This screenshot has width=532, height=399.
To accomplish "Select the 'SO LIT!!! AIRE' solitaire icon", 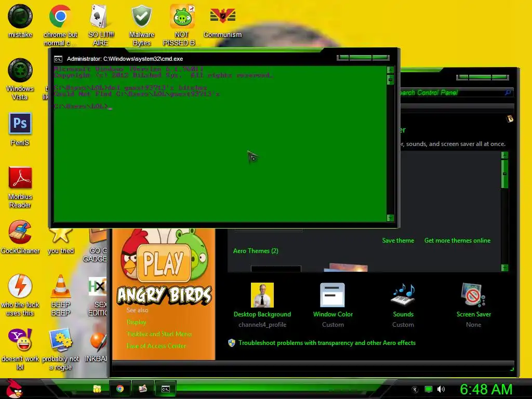I will (x=100, y=25).
